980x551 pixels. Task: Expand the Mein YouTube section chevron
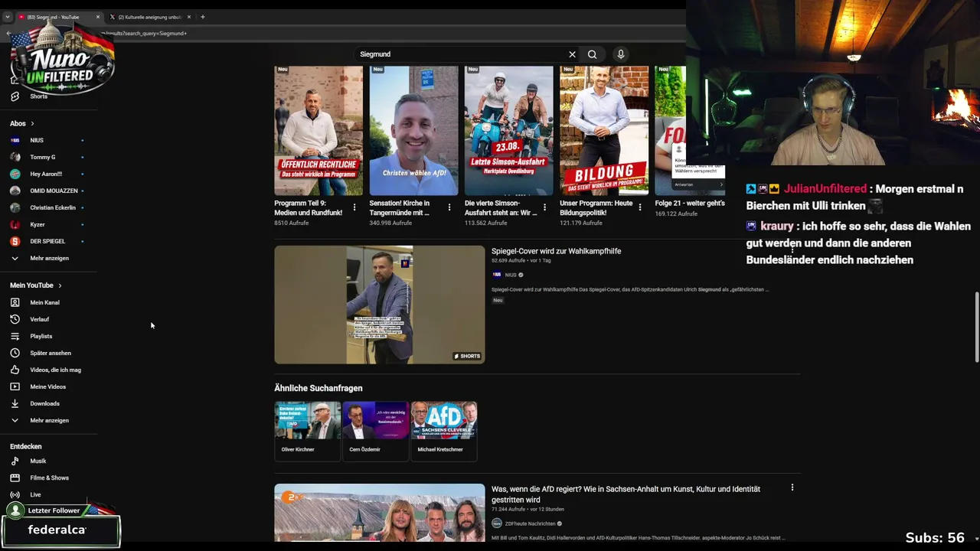click(60, 285)
